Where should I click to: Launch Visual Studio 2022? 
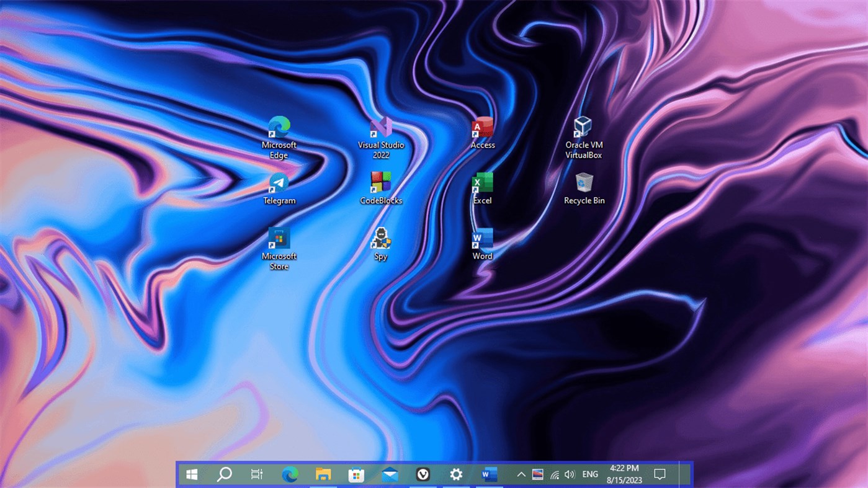pyautogui.click(x=380, y=126)
